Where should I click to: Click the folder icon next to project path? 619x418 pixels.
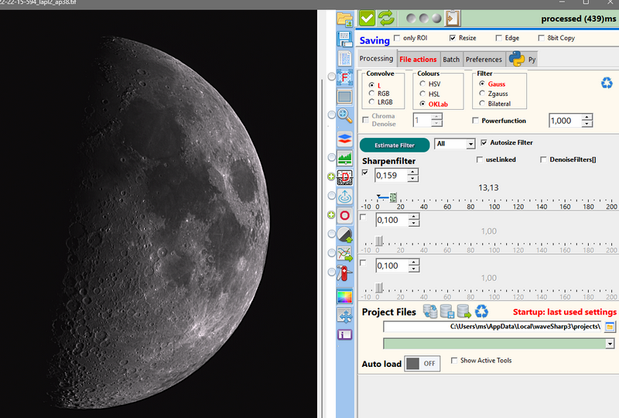click(x=610, y=327)
